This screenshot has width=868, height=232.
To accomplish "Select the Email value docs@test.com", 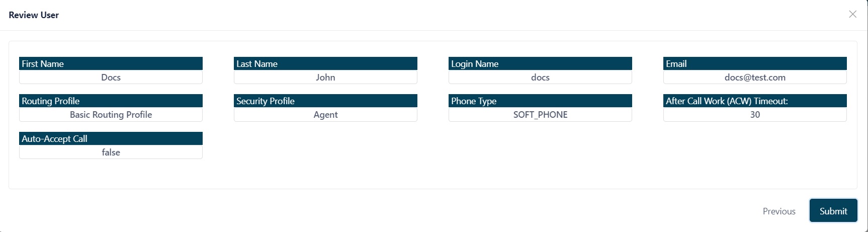I will click(x=755, y=77).
